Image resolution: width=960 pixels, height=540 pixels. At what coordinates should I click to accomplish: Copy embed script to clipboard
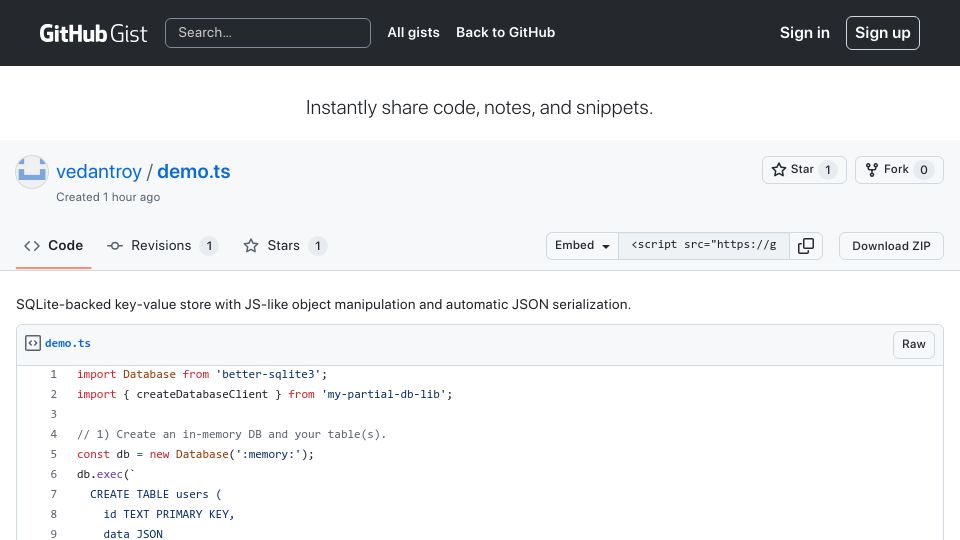(x=806, y=246)
